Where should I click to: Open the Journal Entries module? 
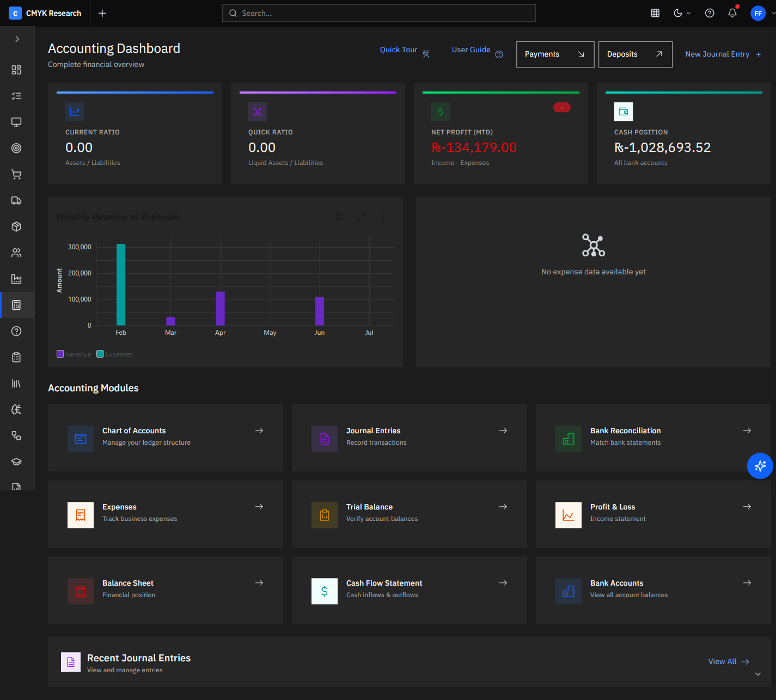pos(410,438)
